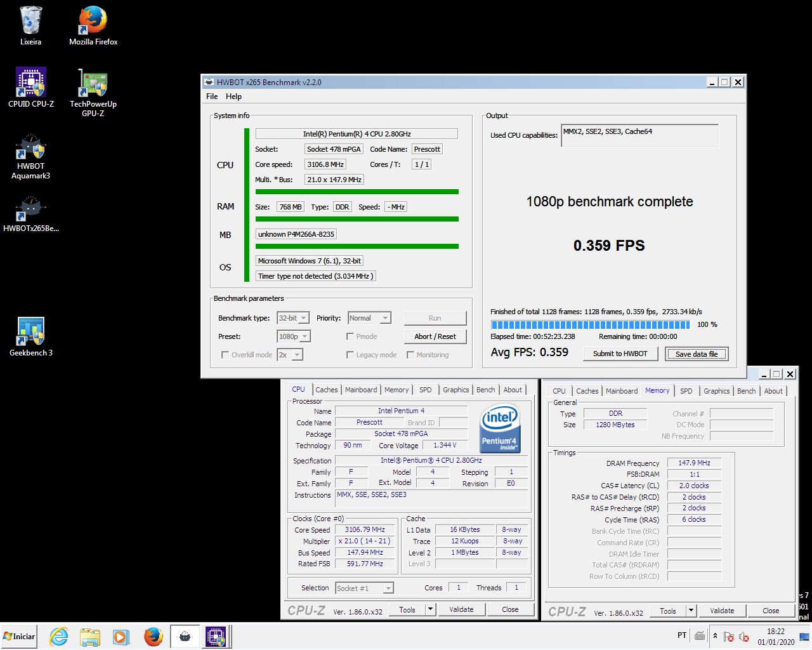Switch to SPD tab in left CPU-Z window

point(426,390)
